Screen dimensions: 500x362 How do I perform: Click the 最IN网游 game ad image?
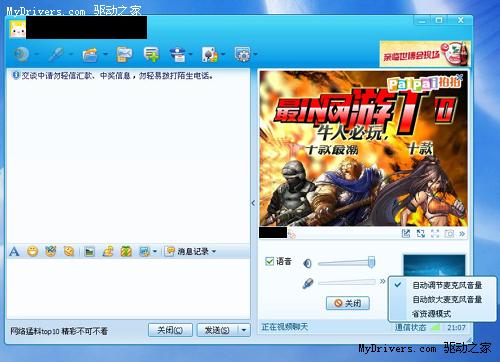click(x=363, y=148)
